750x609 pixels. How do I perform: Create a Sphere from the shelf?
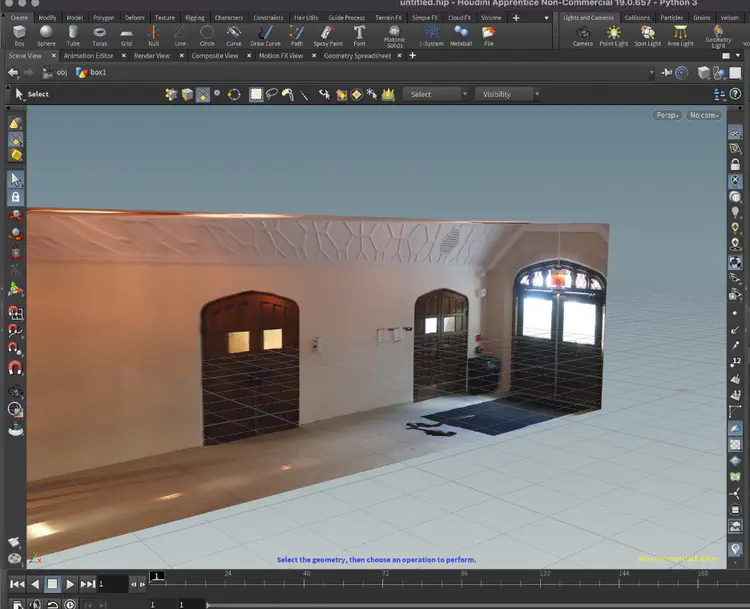coord(46,35)
